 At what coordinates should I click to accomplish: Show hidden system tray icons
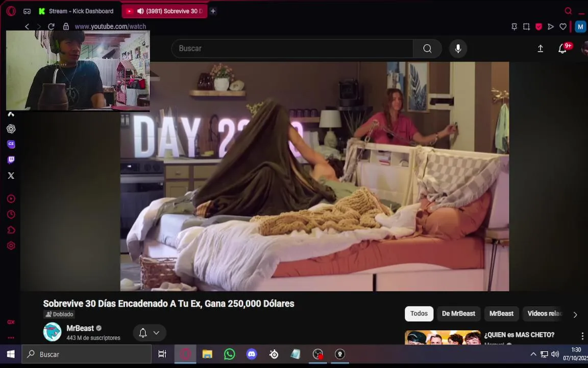click(533, 354)
